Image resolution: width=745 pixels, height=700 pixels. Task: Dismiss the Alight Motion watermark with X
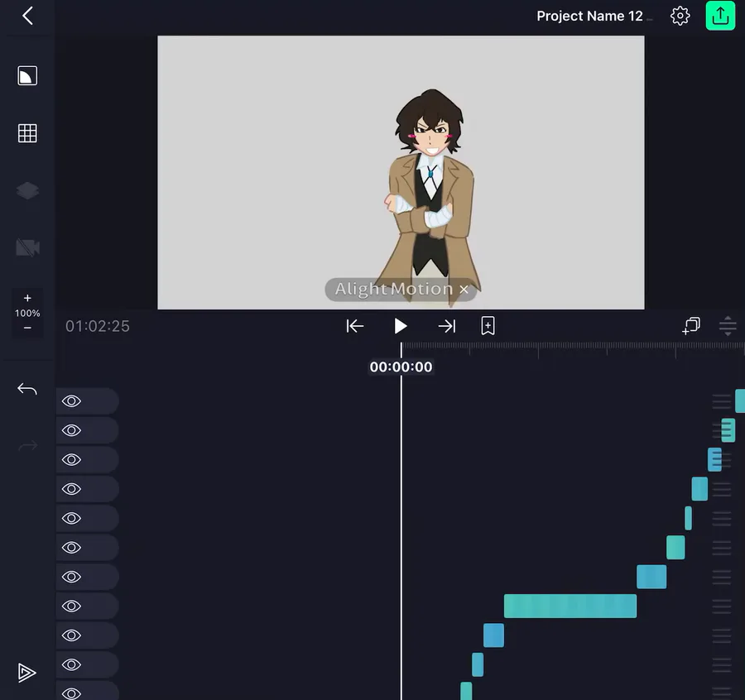pos(464,290)
